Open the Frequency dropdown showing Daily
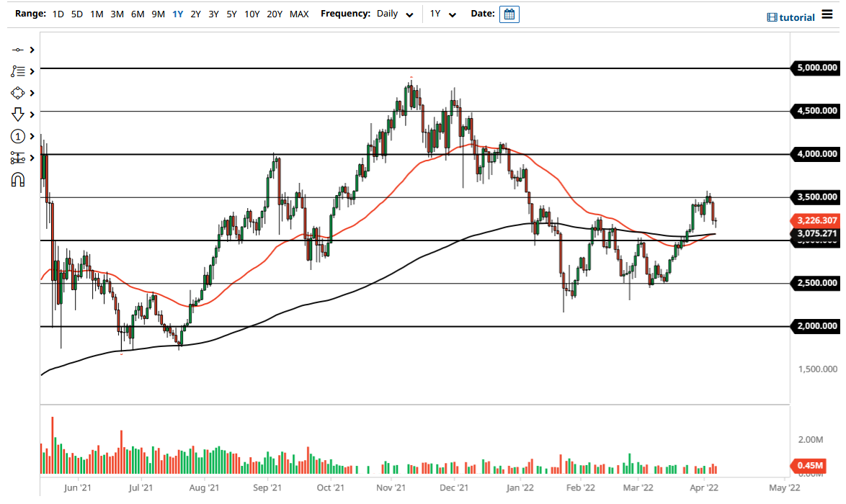This screenshot has width=846, height=504. (x=393, y=14)
